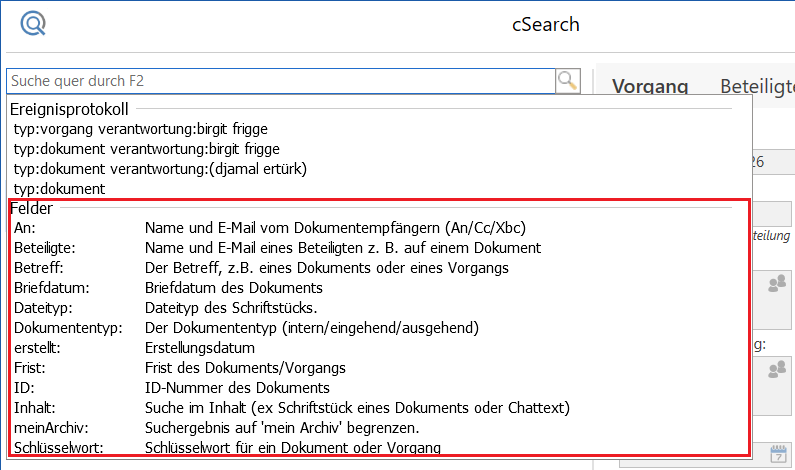Pick the 'meinArchiv:' search field suggestion
Image resolution: width=795 pixels, height=470 pixels.
point(380,428)
